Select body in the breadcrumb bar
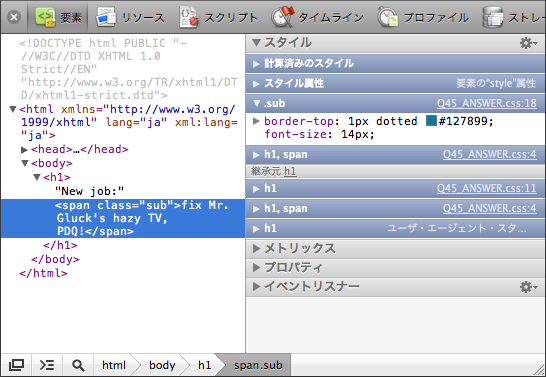 click(162, 365)
